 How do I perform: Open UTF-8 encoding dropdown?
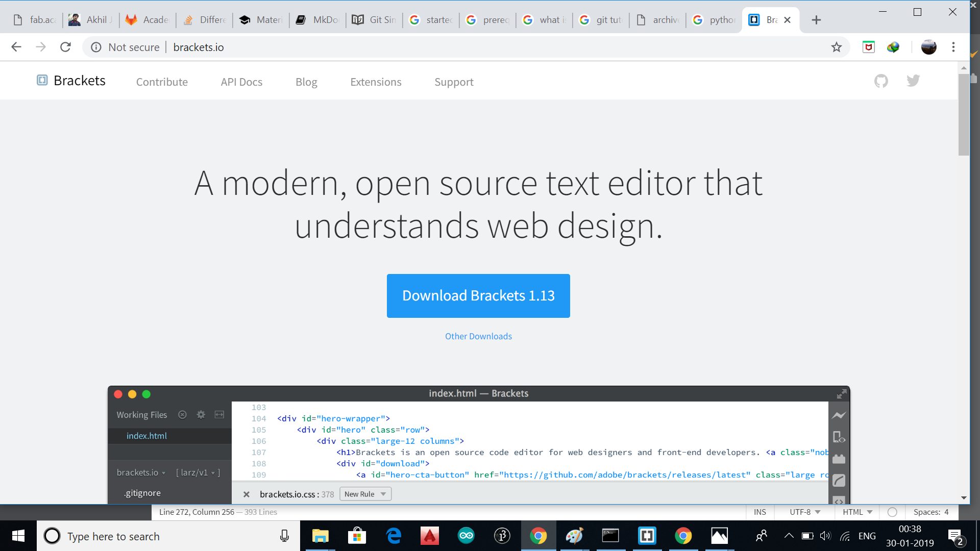click(805, 512)
